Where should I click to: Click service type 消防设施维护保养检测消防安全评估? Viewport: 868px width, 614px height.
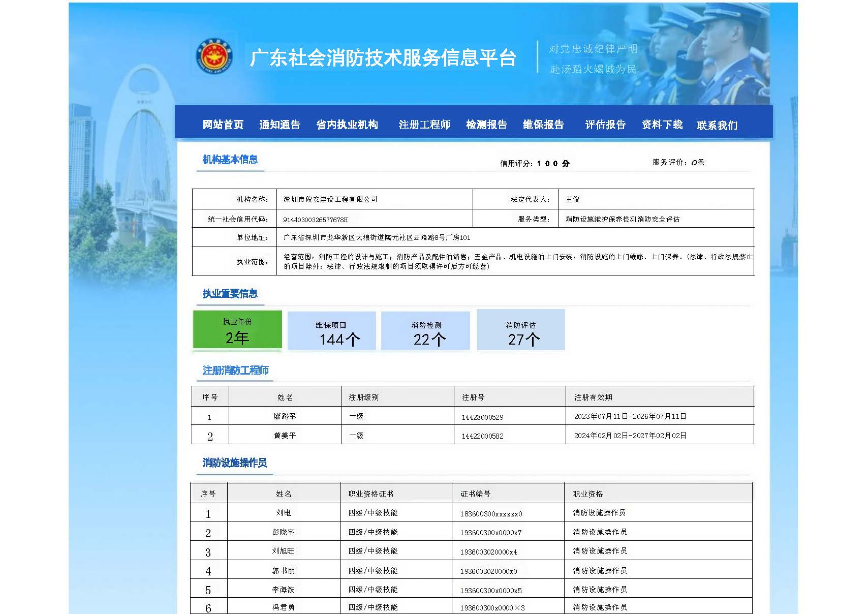pyautogui.click(x=623, y=219)
